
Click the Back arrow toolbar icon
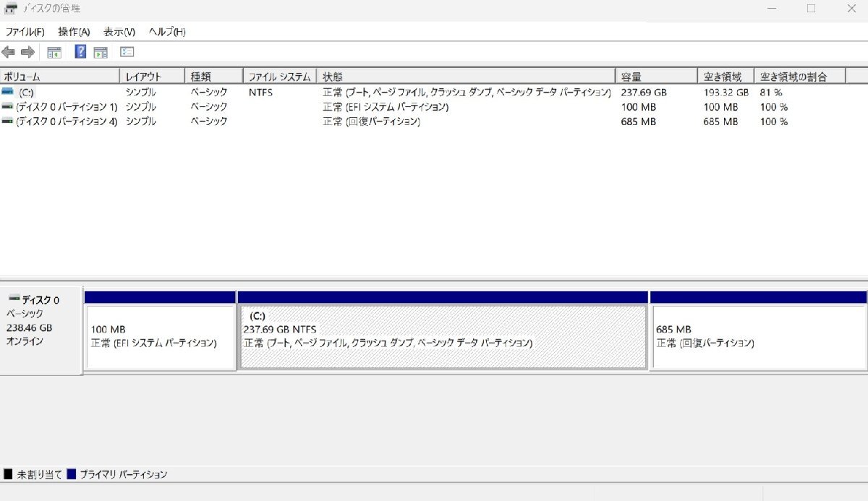pyautogui.click(x=9, y=52)
